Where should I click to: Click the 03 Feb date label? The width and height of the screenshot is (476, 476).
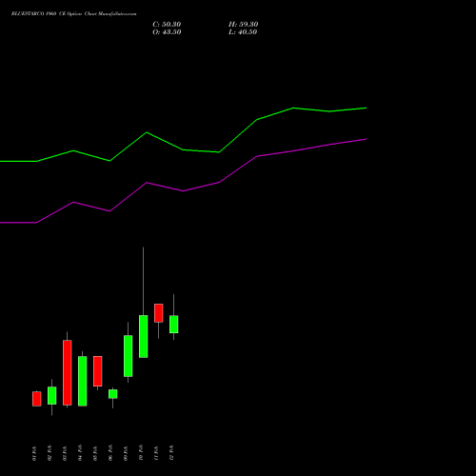coord(65,453)
